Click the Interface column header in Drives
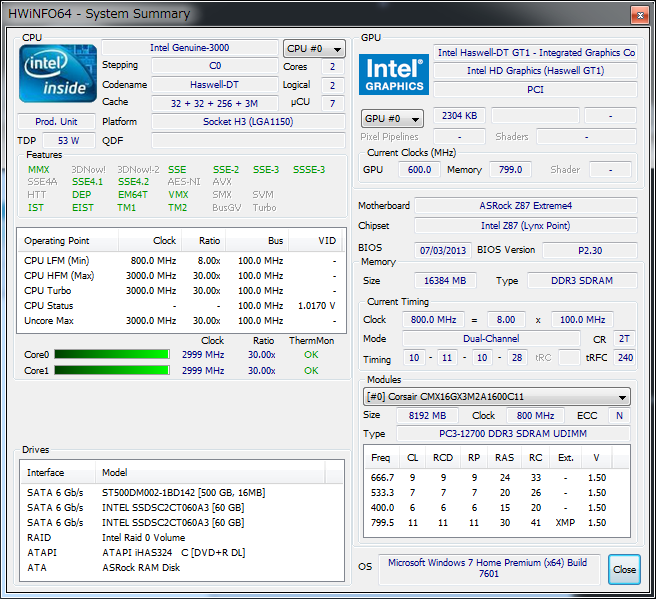The height and width of the screenshot is (599, 656). coord(58,473)
